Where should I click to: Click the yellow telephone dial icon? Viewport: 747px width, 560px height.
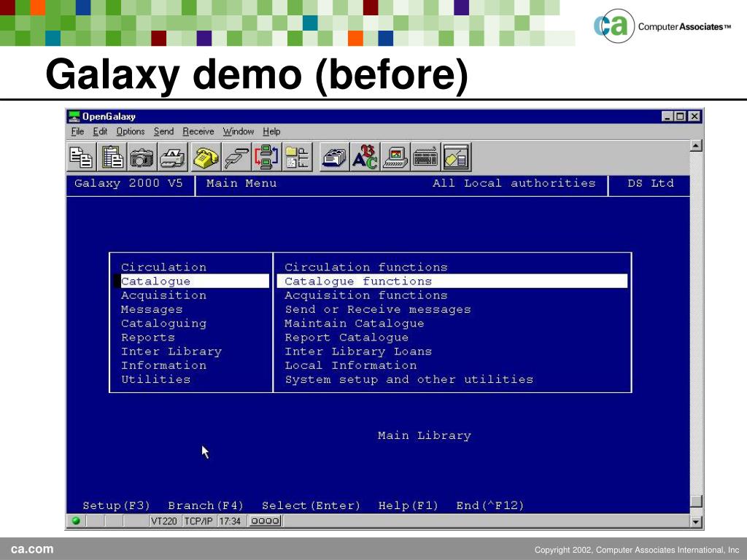pyautogui.click(x=205, y=157)
